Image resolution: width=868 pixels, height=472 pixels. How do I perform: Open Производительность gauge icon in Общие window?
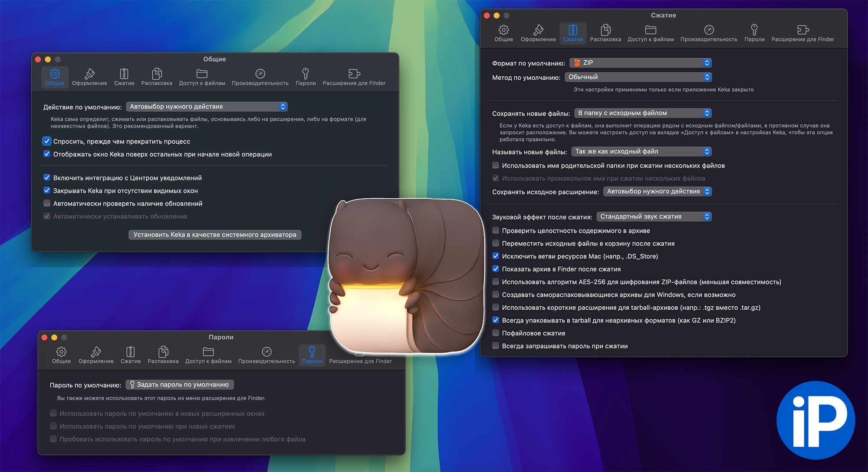coord(260,74)
